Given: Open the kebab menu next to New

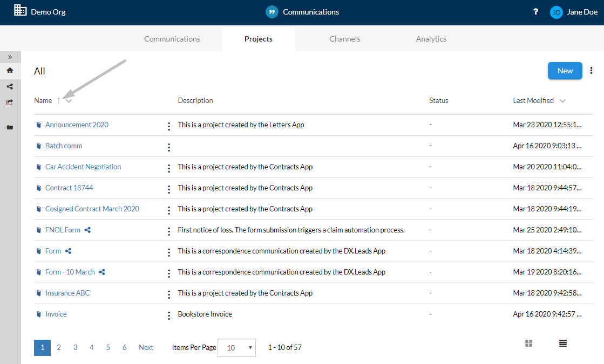Looking at the screenshot, I should pyautogui.click(x=591, y=71).
